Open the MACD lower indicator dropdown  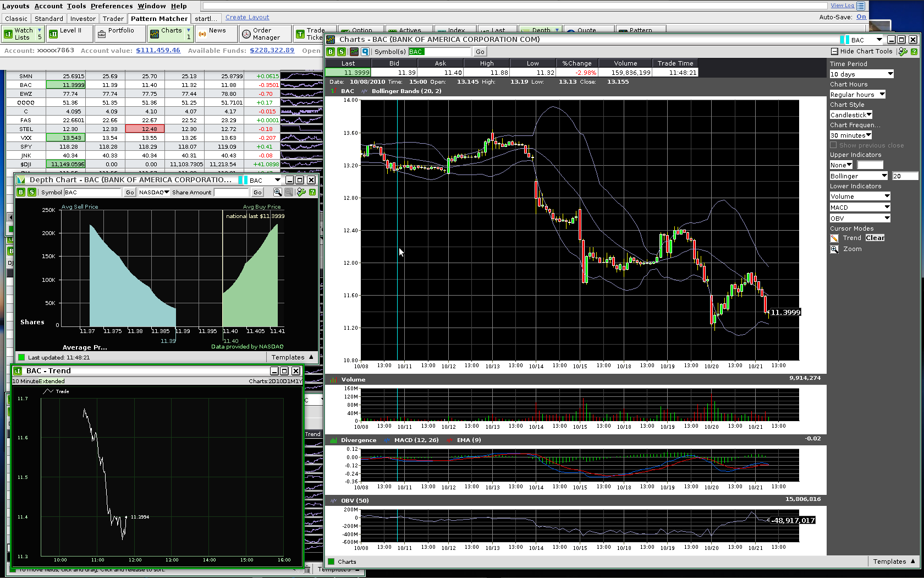tap(860, 207)
